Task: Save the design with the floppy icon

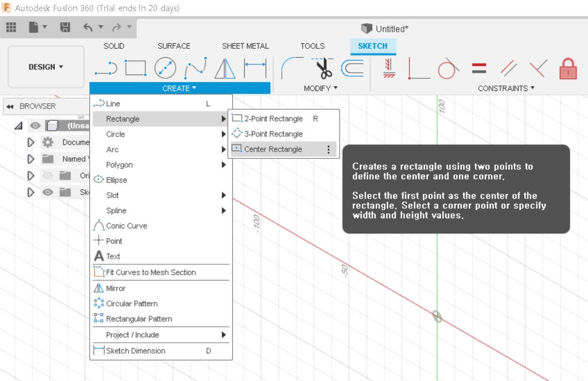Action: 65,27
